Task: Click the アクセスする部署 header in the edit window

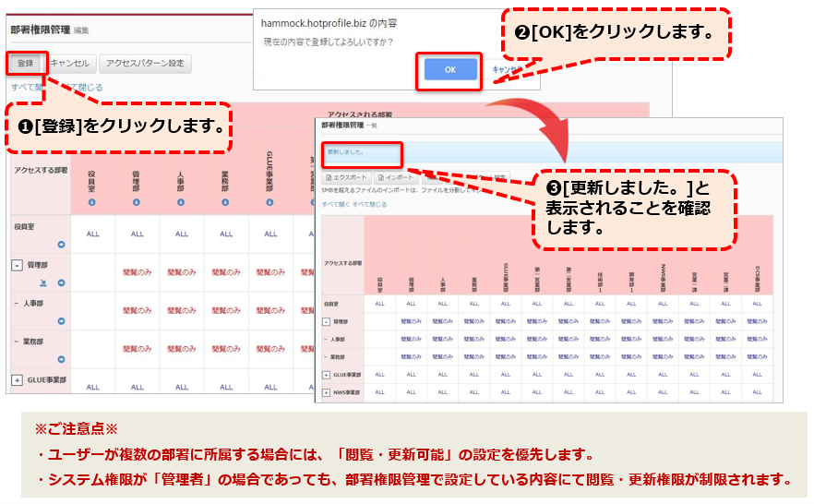Action: point(41,170)
